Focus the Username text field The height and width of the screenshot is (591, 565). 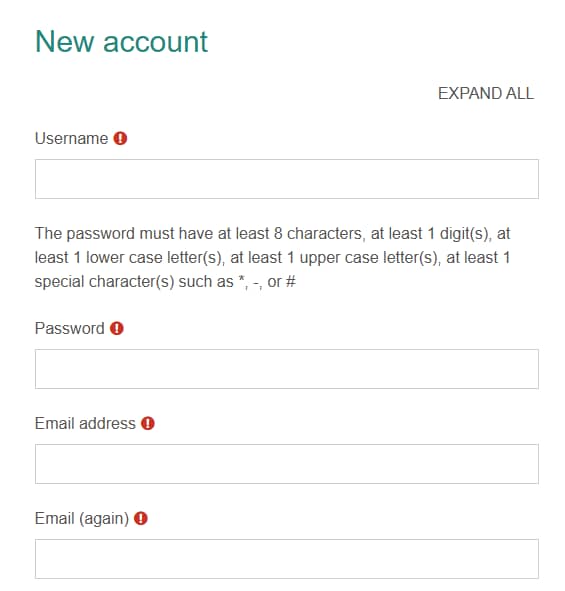[x=287, y=179]
